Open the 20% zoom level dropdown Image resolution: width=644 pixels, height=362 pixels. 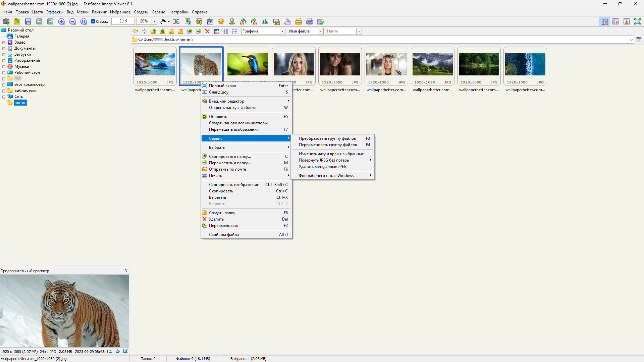(154, 21)
